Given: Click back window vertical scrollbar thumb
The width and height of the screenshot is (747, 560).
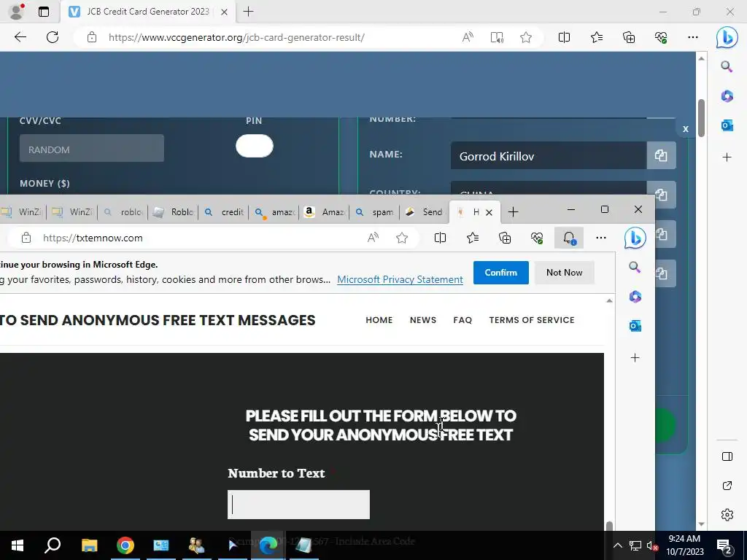Looking at the screenshot, I should pos(701,119).
